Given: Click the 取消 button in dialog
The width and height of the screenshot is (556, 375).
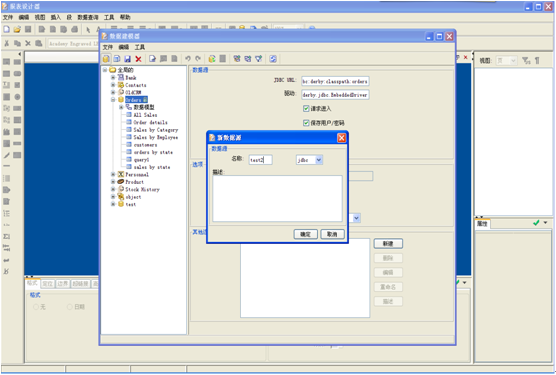Looking at the screenshot, I should (x=332, y=234).
